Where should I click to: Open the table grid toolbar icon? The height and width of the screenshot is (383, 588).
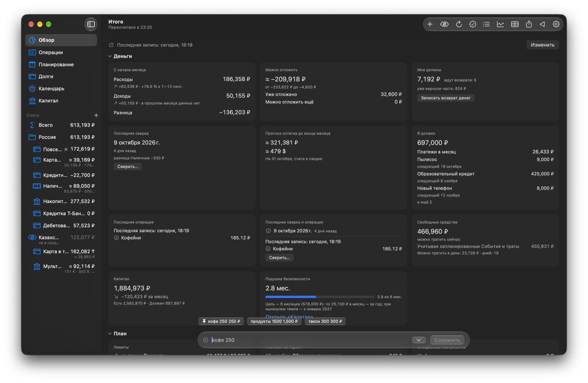click(x=515, y=24)
